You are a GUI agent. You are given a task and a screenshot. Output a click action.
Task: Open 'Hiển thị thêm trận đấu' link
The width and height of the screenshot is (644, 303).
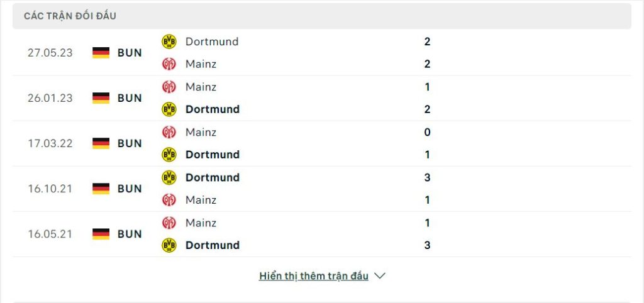[x=314, y=276]
